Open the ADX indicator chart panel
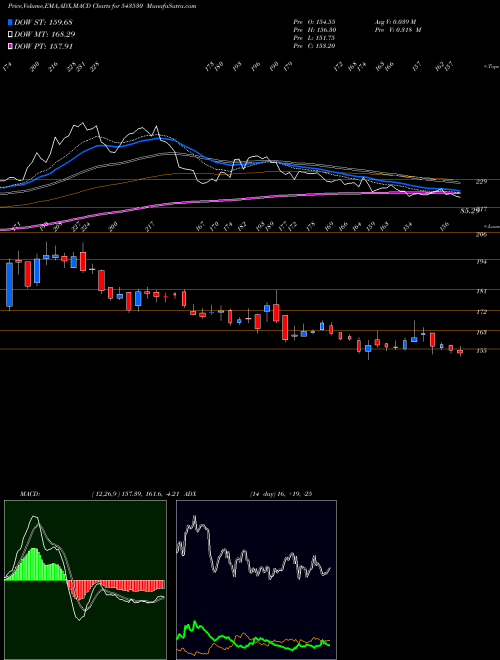 click(x=256, y=580)
